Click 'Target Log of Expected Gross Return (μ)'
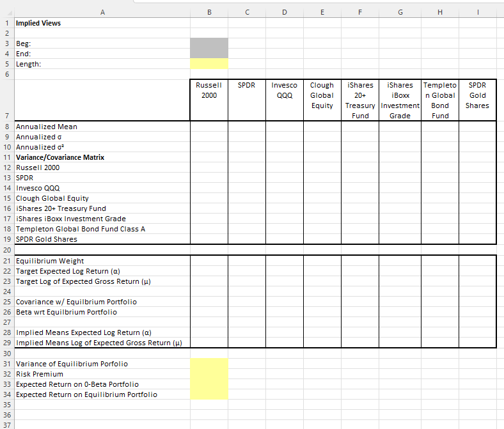The image size is (504, 429). (x=102, y=281)
